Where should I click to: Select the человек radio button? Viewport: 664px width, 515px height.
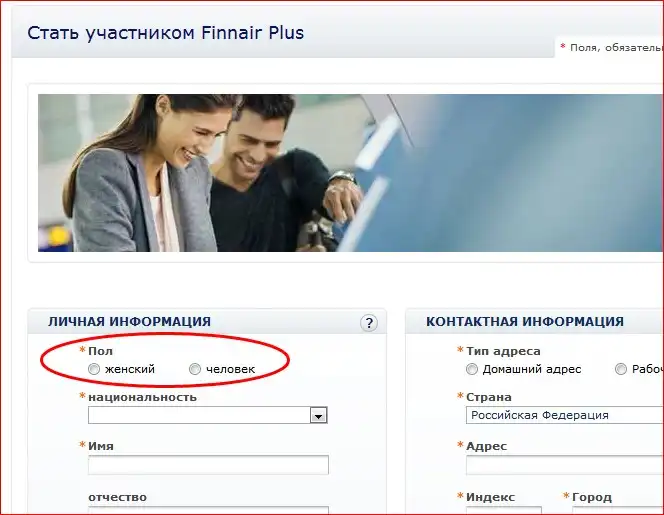coord(195,369)
